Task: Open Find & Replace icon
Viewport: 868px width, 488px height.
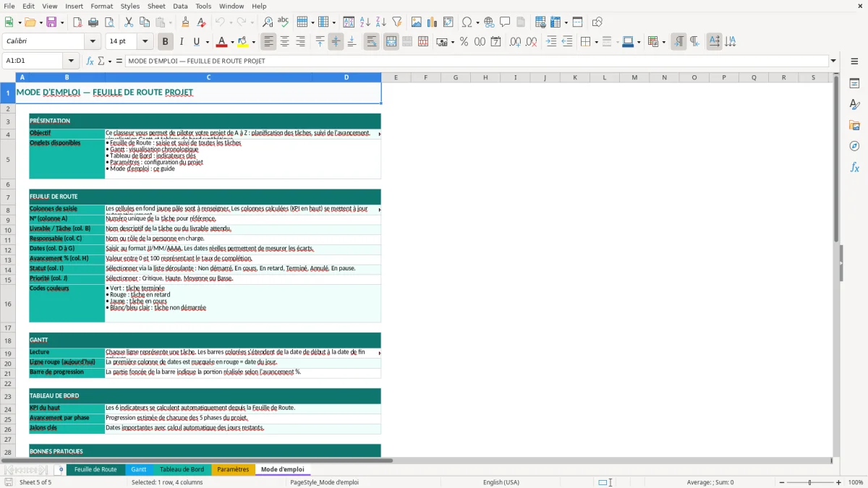Action: [268, 22]
